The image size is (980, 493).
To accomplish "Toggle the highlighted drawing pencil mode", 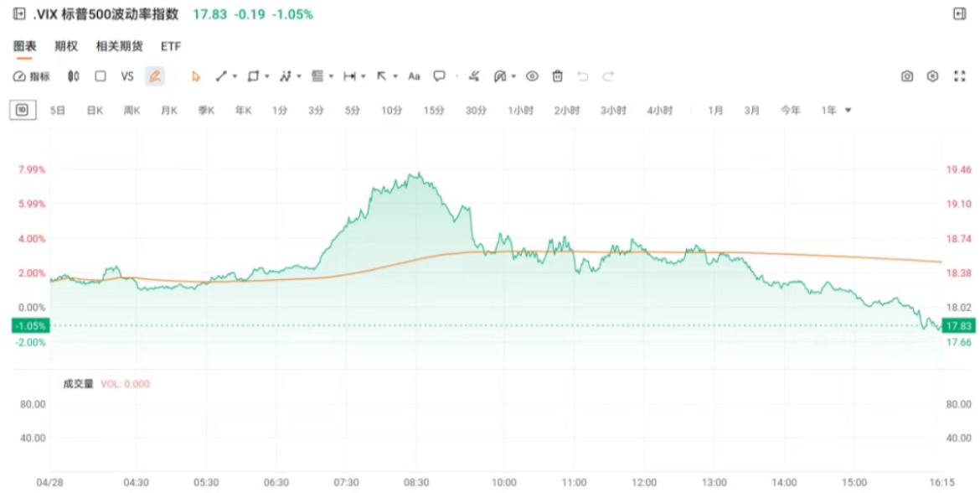I will pyautogui.click(x=154, y=76).
